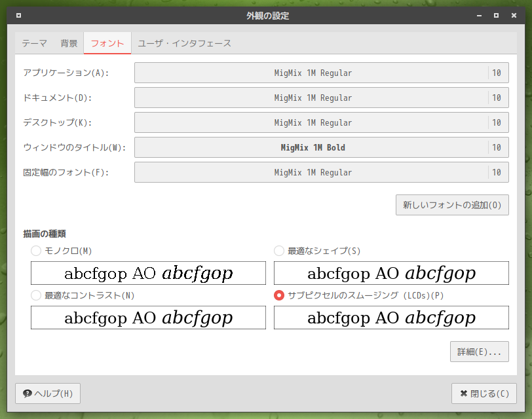Image resolution: width=532 pixels, height=419 pixels.
Task: Click the ウィンドウのタイトル(W): label
Action: (x=74, y=147)
